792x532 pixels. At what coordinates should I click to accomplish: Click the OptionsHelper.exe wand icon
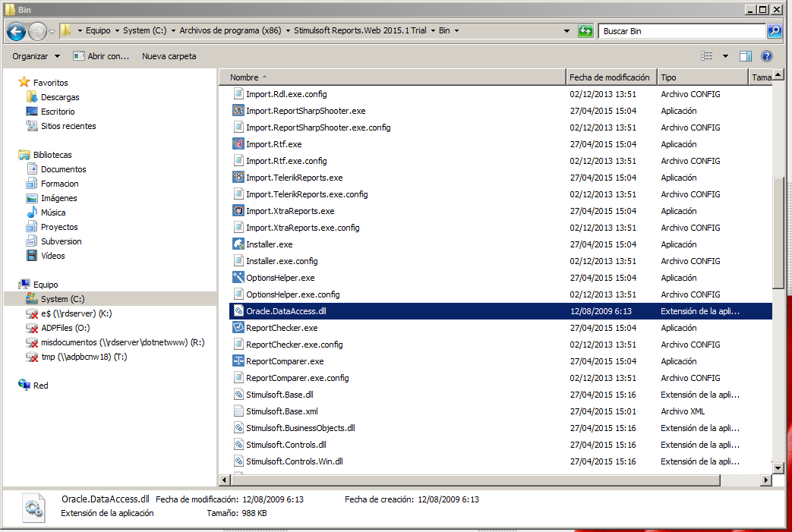click(238, 277)
